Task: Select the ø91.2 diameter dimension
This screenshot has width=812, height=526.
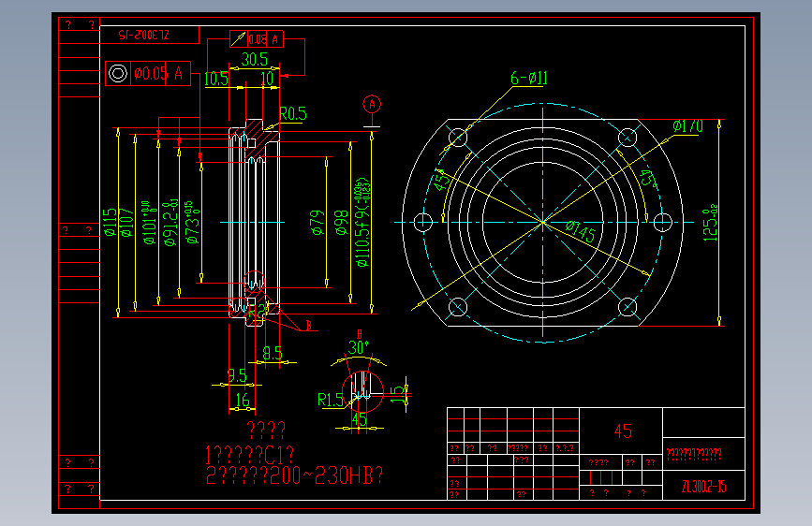Action: (170, 223)
